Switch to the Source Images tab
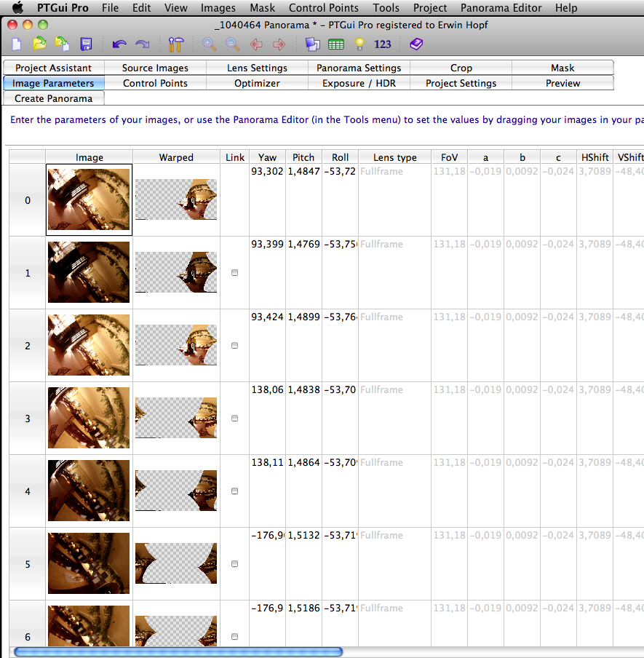The image size is (644, 658). click(155, 68)
